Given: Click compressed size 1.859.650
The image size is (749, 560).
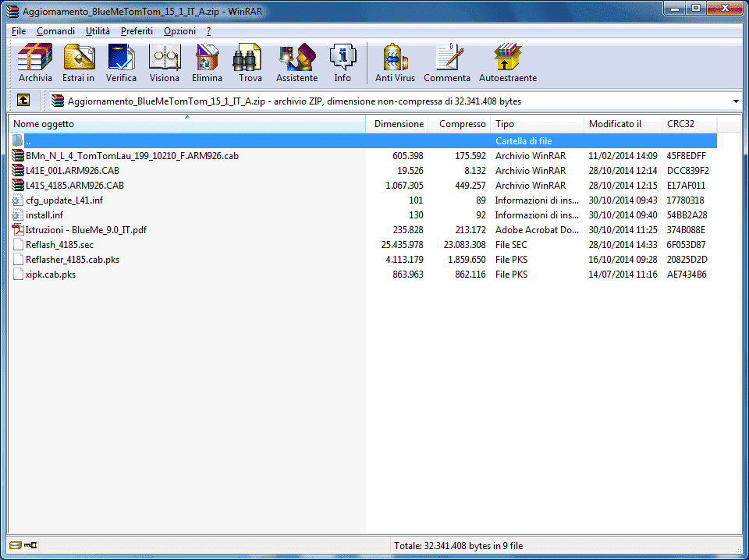Looking at the screenshot, I should point(467,259).
